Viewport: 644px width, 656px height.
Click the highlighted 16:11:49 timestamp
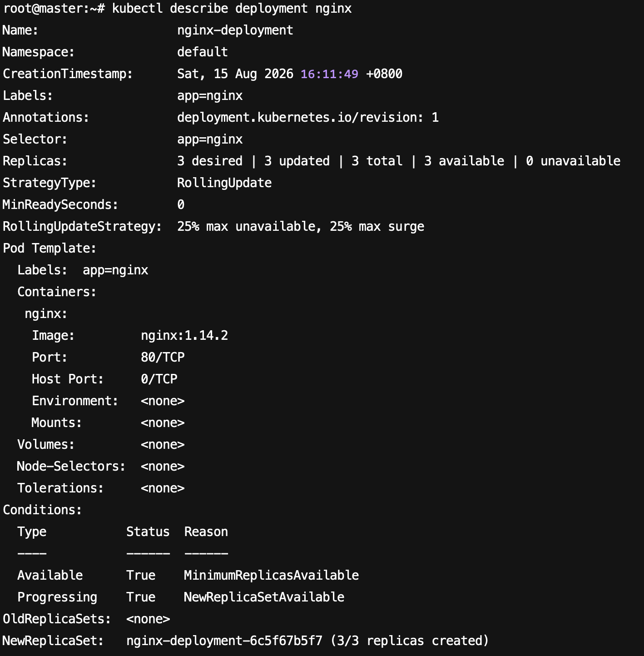point(329,74)
